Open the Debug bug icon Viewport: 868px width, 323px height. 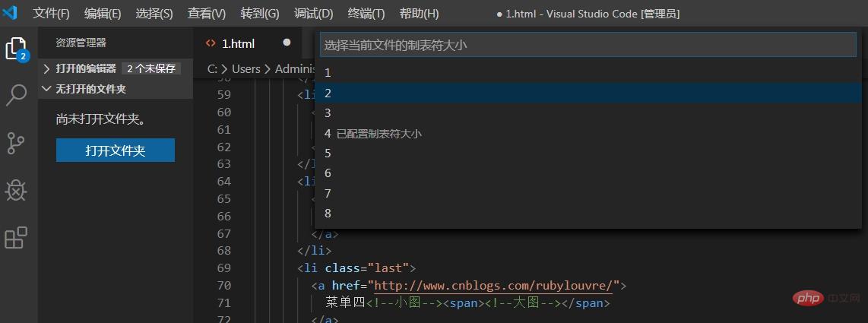[x=16, y=190]
